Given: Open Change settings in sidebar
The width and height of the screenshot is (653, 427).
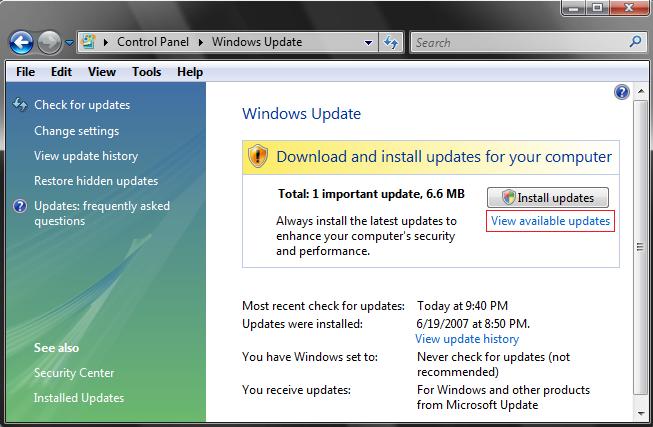Looking at the screenshot, I should click(77, 131).
